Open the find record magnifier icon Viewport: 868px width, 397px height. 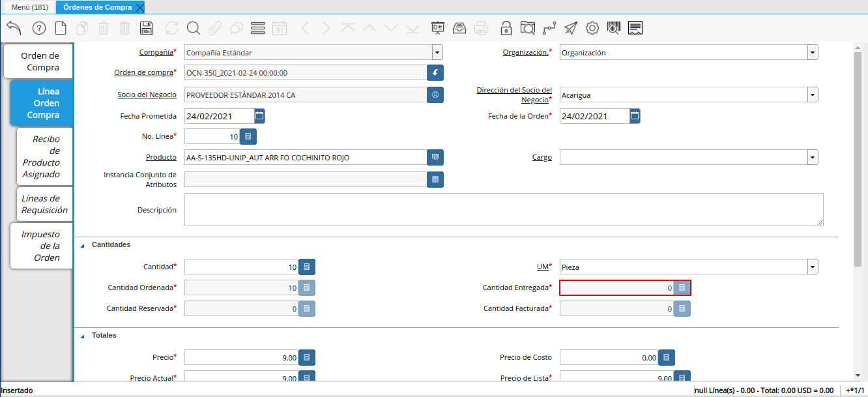193,28
